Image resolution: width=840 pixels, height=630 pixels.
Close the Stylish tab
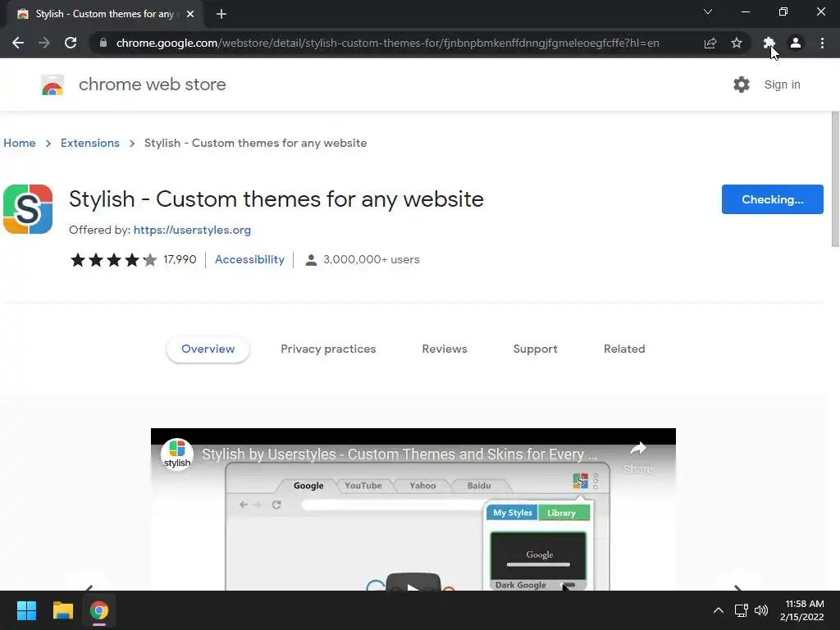[190, 14]
